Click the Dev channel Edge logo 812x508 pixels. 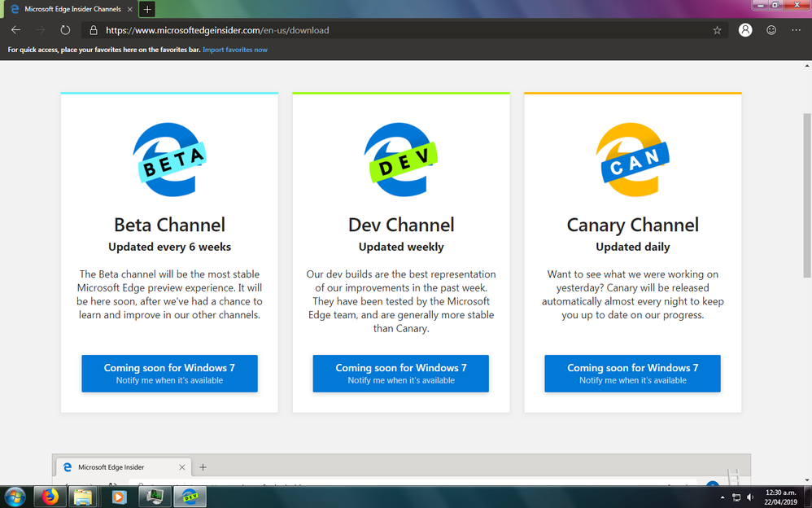tap(401, 160)
